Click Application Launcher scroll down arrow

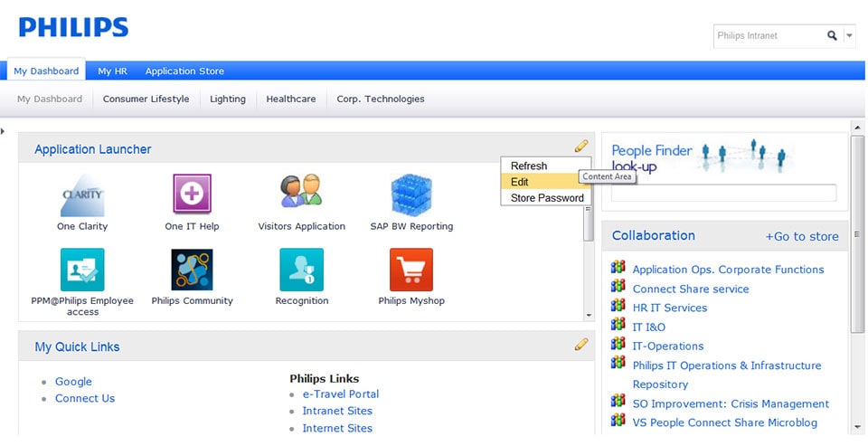(x=589, y=315)
